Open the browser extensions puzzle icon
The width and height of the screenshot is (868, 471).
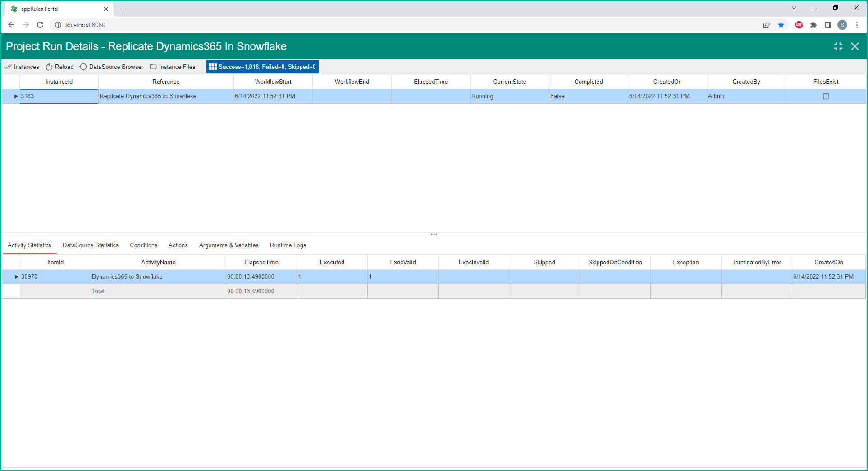coord(813,25)
